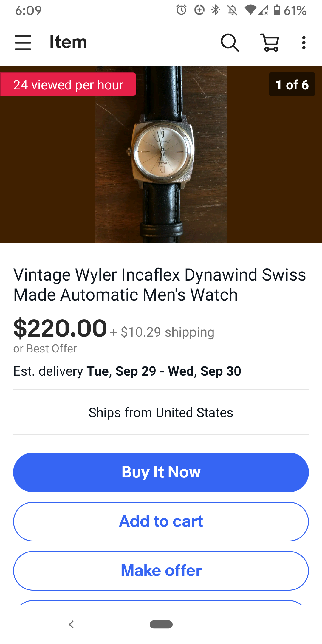Tap the alarm clock status icon
Image resolution: width=322 pixels, height=644 pixels.
click(x=181, y=10)
